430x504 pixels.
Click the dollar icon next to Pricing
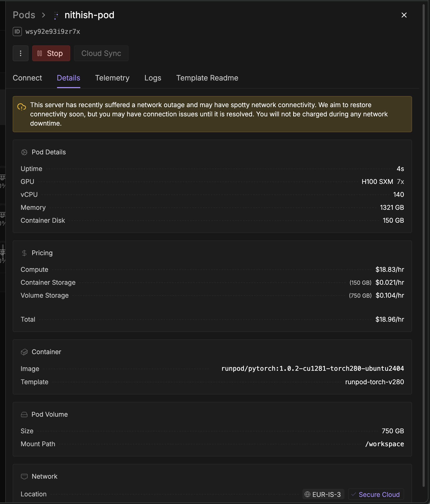click(24, 253)
